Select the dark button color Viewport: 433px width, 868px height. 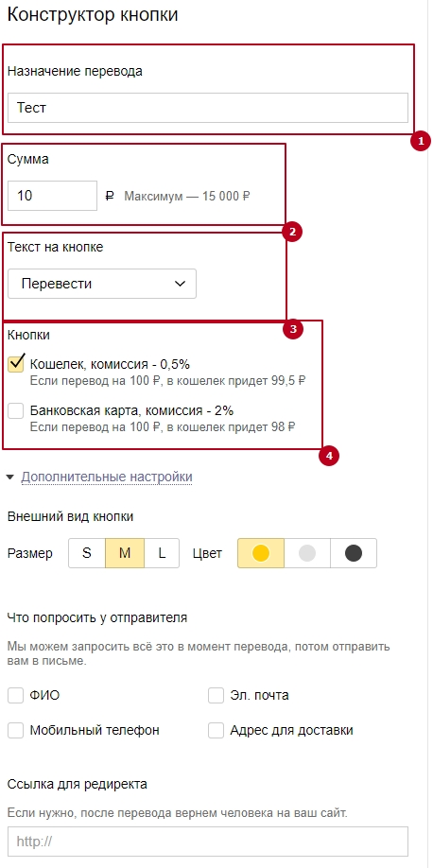(354, 553)
